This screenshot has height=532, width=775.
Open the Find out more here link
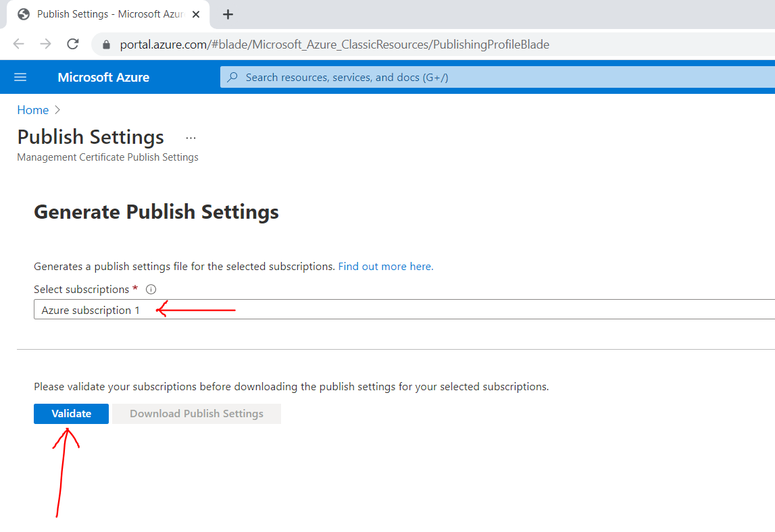[386, 266]
